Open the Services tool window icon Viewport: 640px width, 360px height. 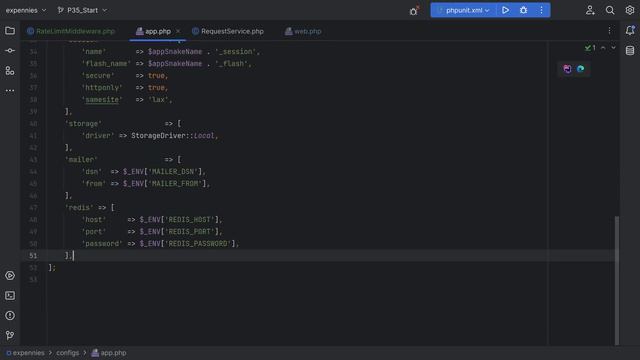click(x=10, y=276)
